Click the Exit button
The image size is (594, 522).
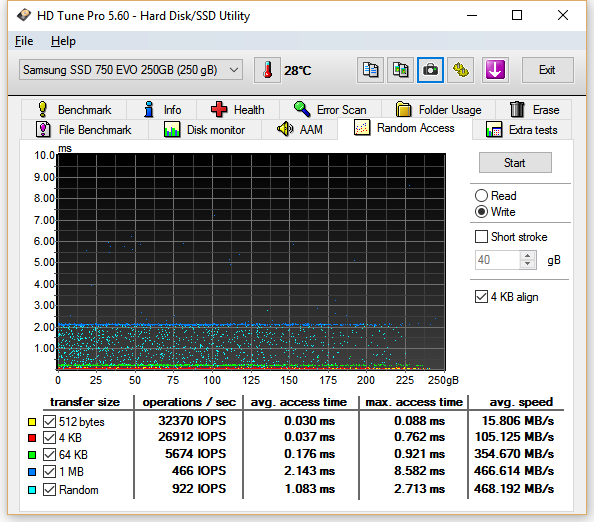pyautogui.click(x=547, y=70)
